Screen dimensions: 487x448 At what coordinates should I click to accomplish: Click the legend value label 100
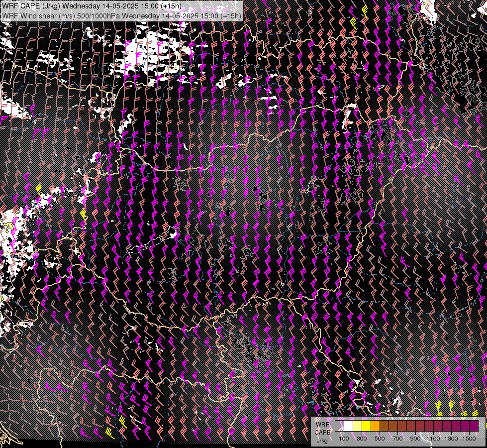(x=344, y=439)
